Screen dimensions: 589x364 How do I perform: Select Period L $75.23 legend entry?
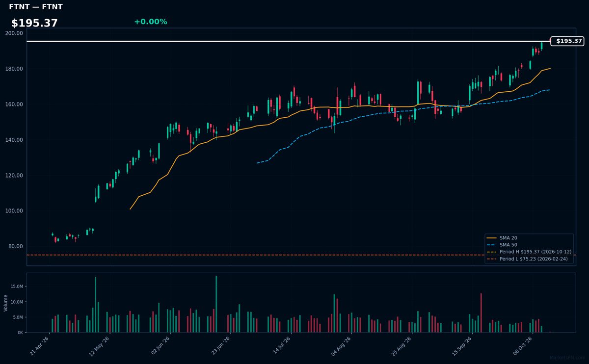[527, 259]
